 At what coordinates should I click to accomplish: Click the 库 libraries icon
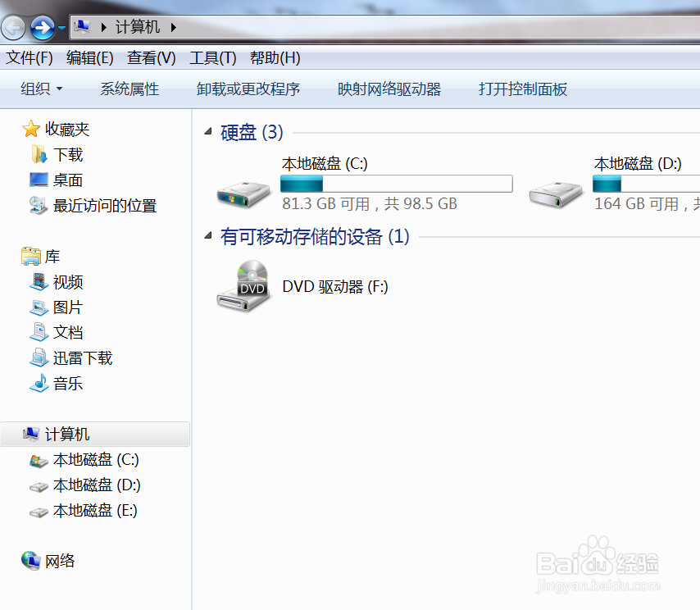(31, 257)
